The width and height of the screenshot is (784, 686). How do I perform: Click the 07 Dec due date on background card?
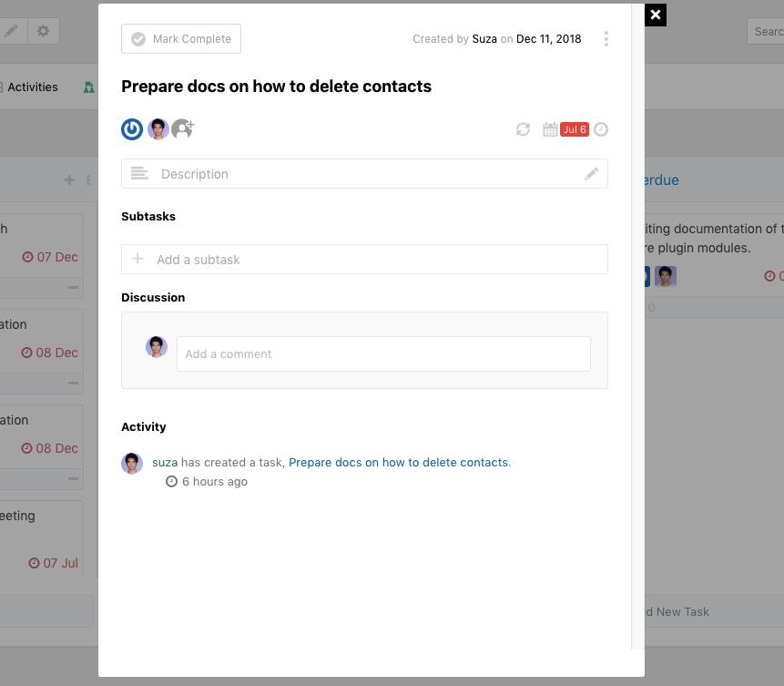(x=50, y=257)
